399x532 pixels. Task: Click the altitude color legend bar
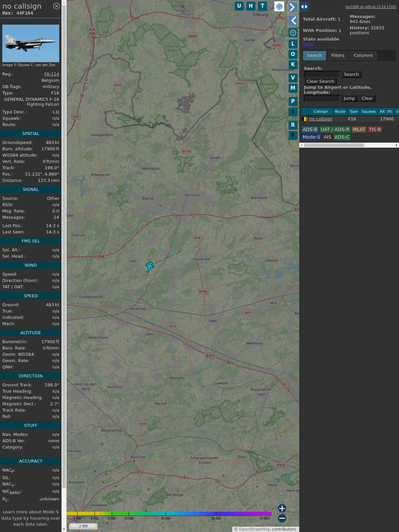click(169, 514)
